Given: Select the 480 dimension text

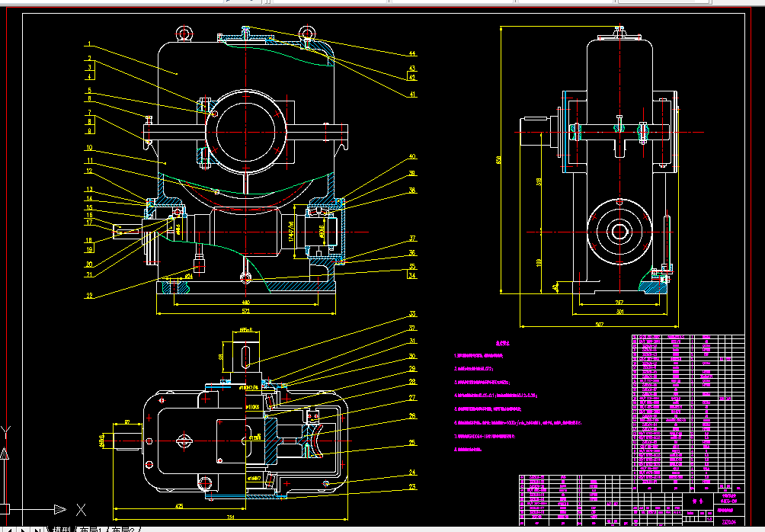Looking at the screenshot, I should point(245,302).
